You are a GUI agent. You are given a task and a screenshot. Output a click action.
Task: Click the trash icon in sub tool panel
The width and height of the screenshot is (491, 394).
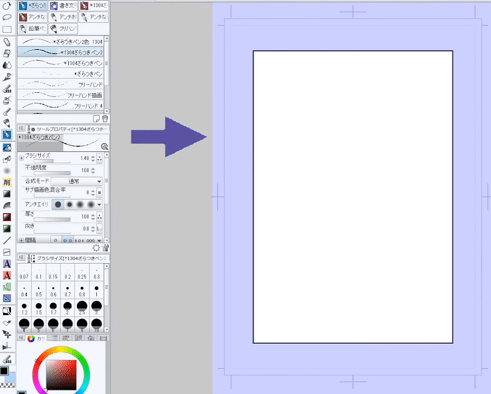click(105, 119)
